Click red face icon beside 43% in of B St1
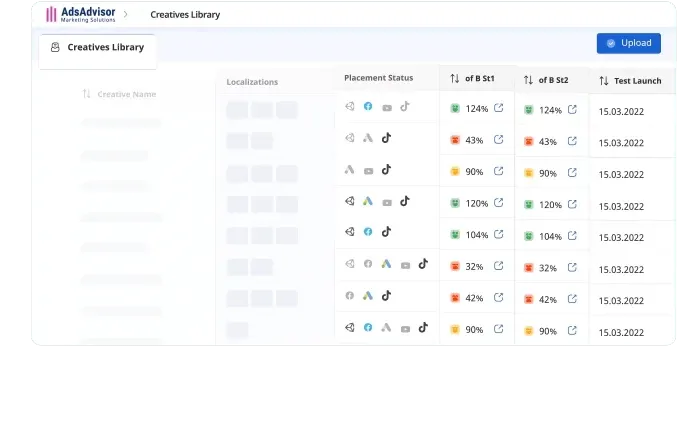Viewport: 684px width, 428px height. tap(455, 140)
